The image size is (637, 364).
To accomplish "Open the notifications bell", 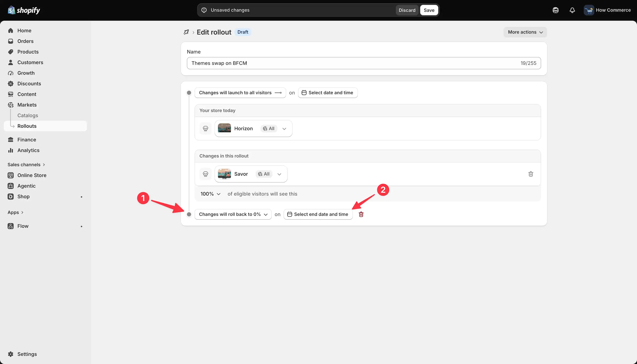I will [x=572, y=10].
